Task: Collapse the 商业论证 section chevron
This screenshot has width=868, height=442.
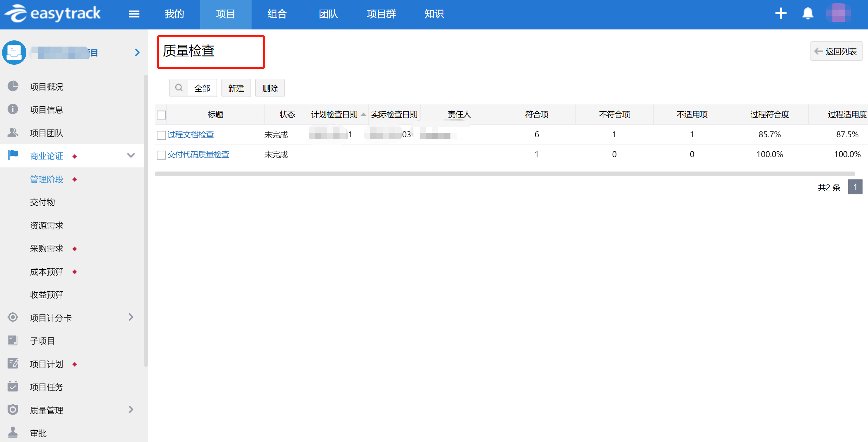Action: [131, 155]
